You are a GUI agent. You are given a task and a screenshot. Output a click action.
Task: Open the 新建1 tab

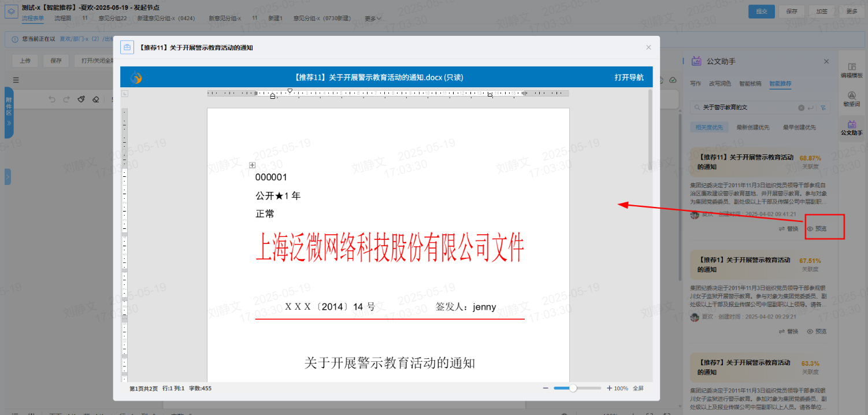pyautogui.click(x=275, y=18)
